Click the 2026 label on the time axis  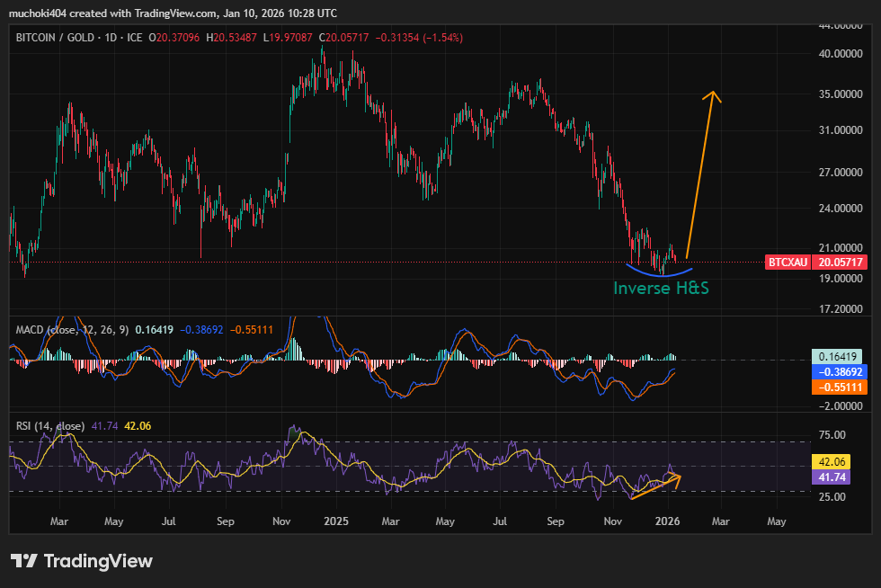667,521
